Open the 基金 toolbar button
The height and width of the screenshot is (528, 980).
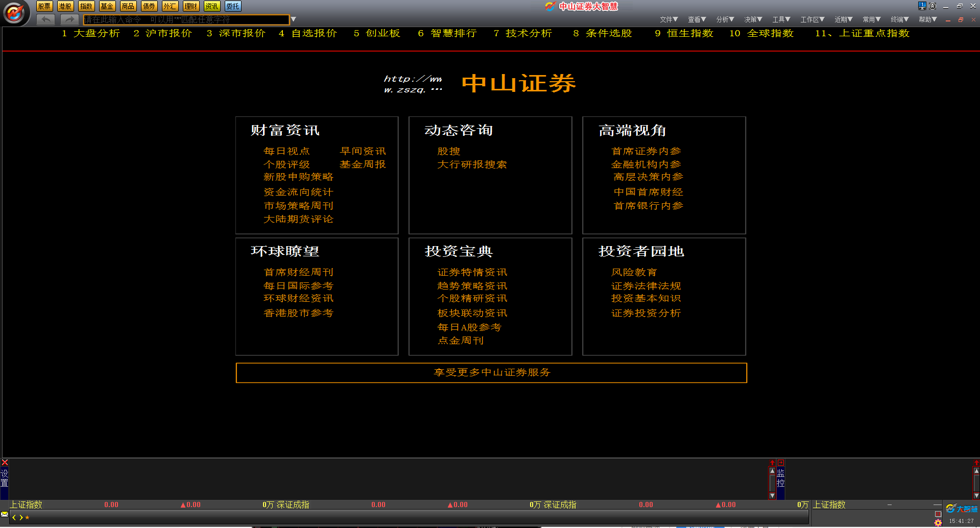[x=107, y=6]
